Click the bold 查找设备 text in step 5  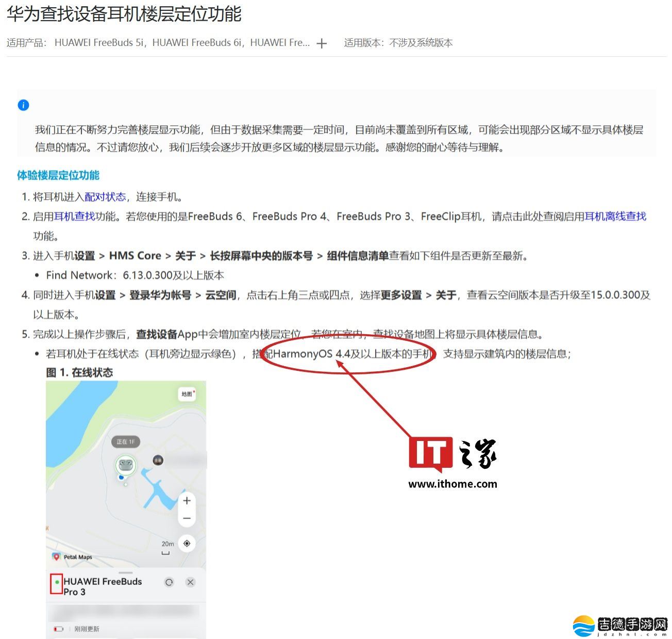click(x=157, y=334)
